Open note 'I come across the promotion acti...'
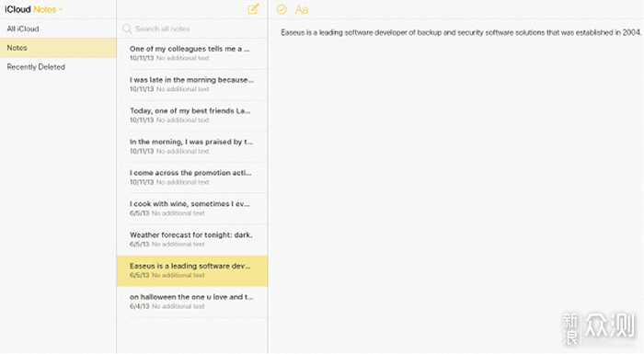 192,177
